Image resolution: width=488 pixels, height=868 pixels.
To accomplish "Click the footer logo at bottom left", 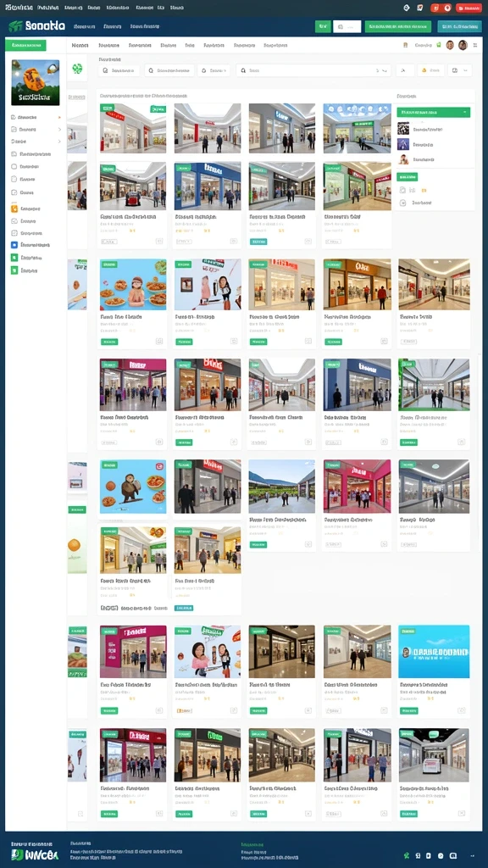I will tap(34, 854).
